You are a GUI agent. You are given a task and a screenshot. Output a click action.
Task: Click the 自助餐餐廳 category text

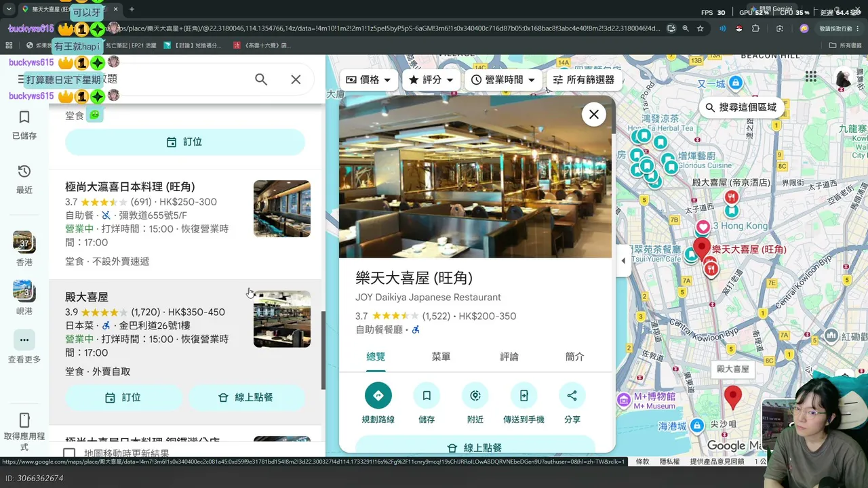(379, 329)
